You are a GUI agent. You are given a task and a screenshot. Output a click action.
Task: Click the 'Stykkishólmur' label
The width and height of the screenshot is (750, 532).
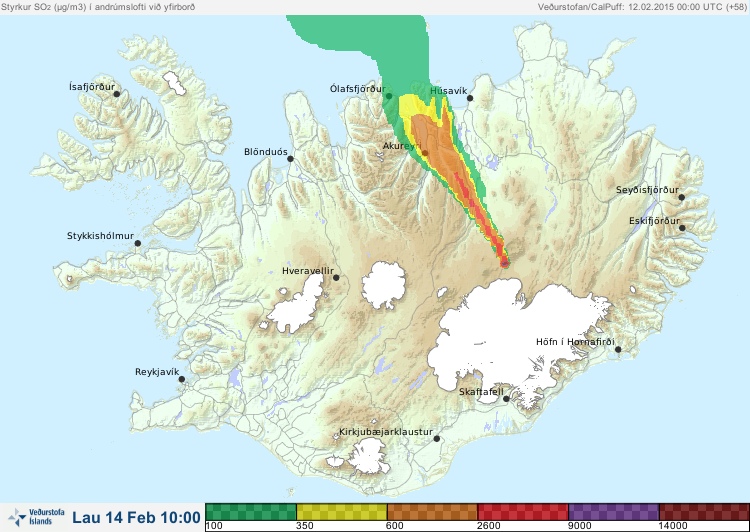point(100,236)
